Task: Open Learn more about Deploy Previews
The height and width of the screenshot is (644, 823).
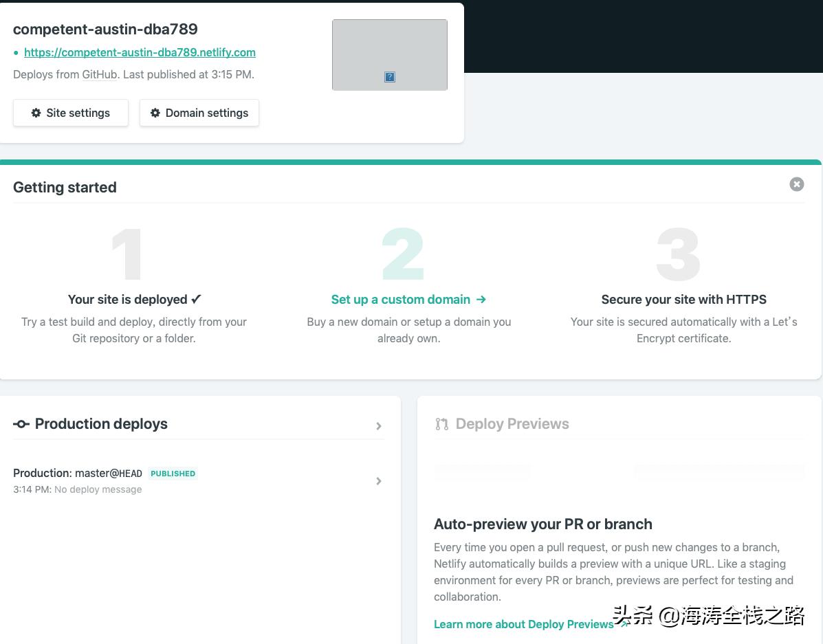Action: coord(523,624)
